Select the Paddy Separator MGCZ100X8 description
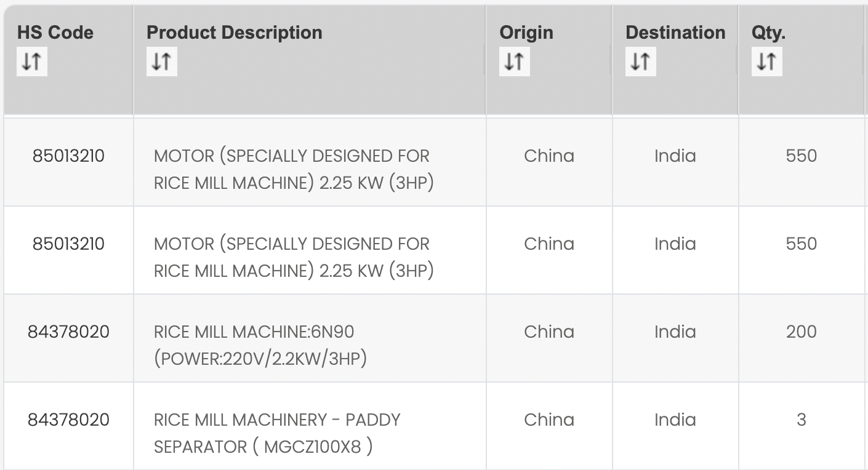 (x=277, y=433)
